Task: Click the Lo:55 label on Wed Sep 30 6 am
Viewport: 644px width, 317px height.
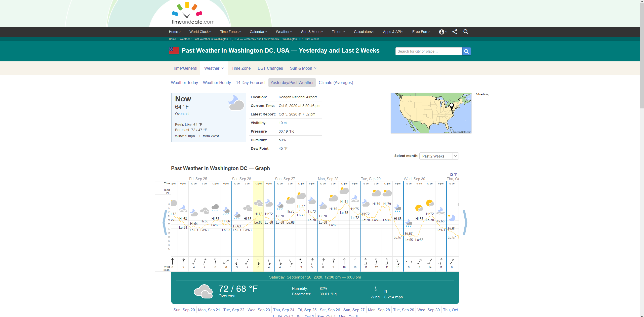Action: (419, 240)
